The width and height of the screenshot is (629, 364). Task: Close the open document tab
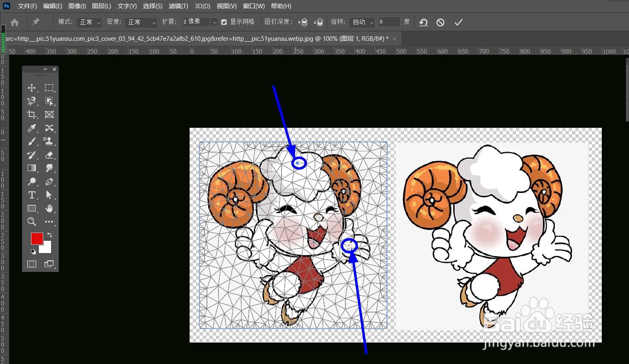(x=394, y=39)
